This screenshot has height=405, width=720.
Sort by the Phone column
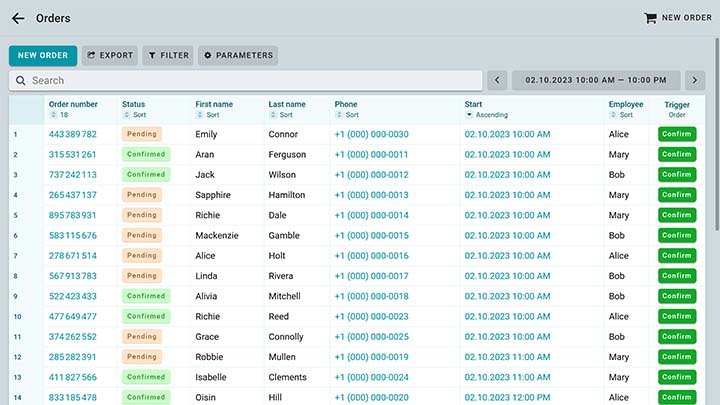[x=347, y=115]
